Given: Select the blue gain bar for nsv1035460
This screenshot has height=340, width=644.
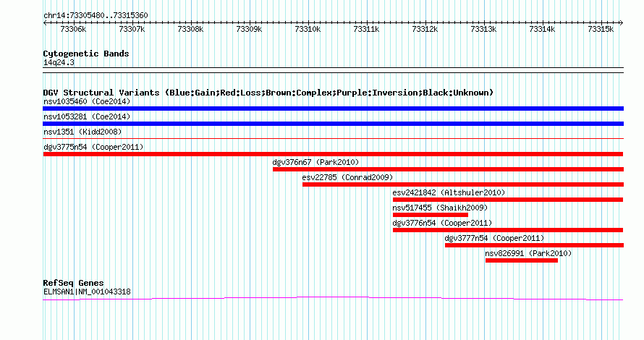Looking at the screenshot, I should pyautogui.click(x=333, y=109).
